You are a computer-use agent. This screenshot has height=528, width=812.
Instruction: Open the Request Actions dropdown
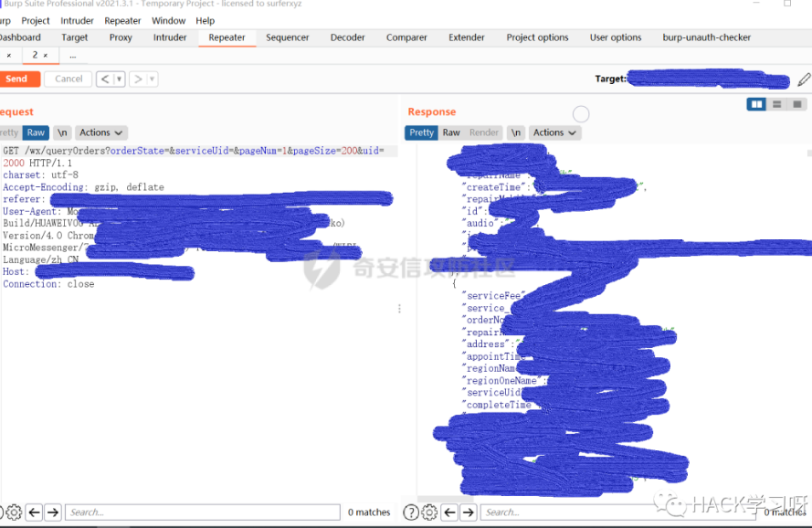[x=101, y=132]
